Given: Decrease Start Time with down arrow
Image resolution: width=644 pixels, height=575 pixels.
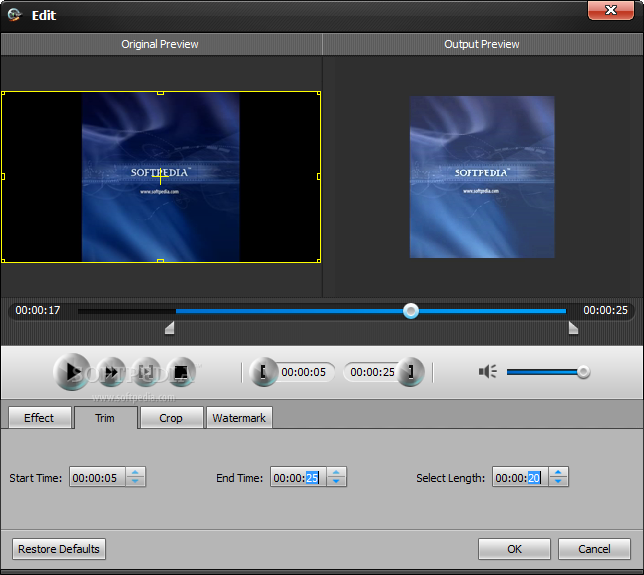Looking at the screenshot, I should 136,482.
